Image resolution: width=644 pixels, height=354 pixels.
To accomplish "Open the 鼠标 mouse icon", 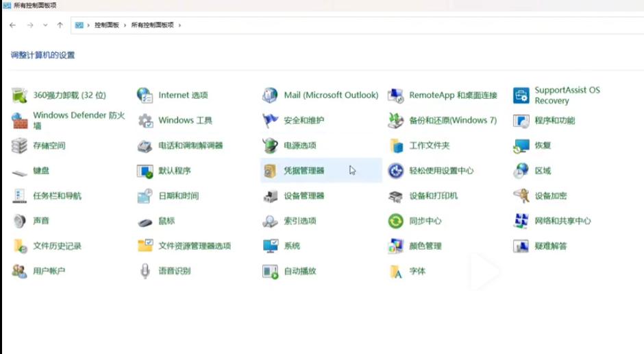I will (145, 222).
